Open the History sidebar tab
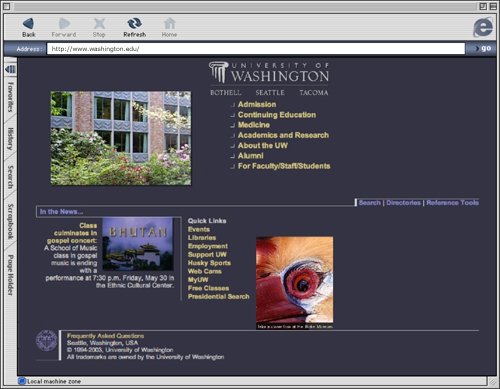This screenshot has width=500, height=389. pyautogui.click(x=11, y=139)
